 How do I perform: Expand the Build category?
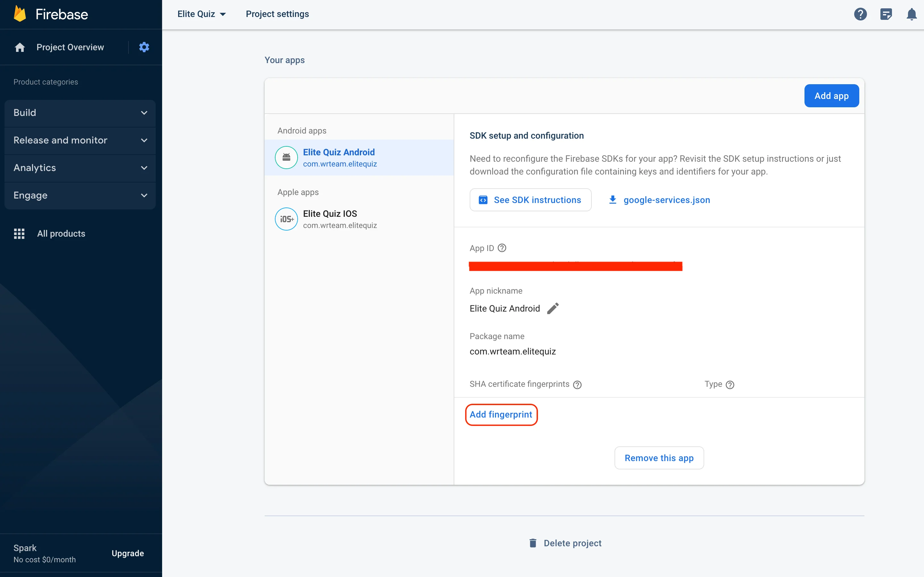(x=79, y=112)
